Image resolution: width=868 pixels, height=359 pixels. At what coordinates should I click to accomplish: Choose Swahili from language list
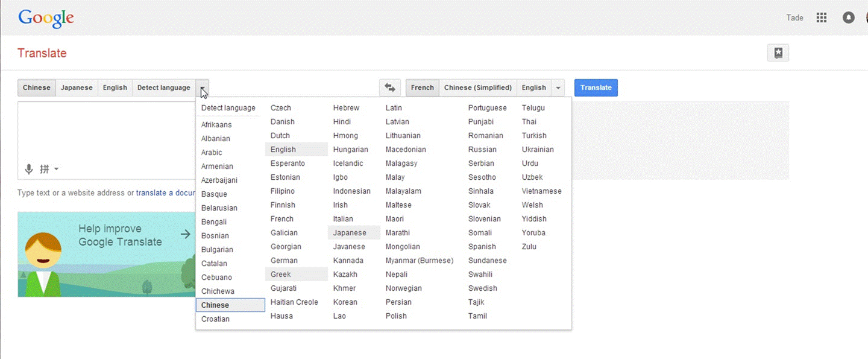(x=480, y=275)
